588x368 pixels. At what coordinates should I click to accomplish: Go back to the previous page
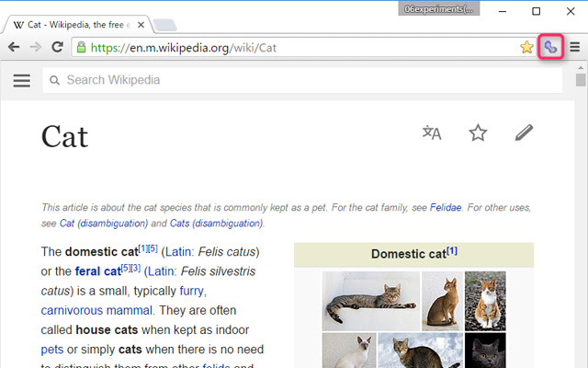[14, 47]
